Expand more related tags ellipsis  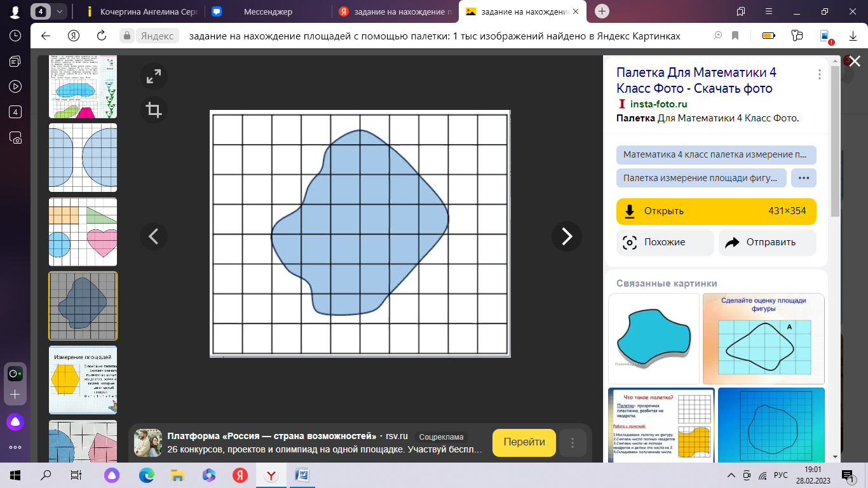pos(804,178)
